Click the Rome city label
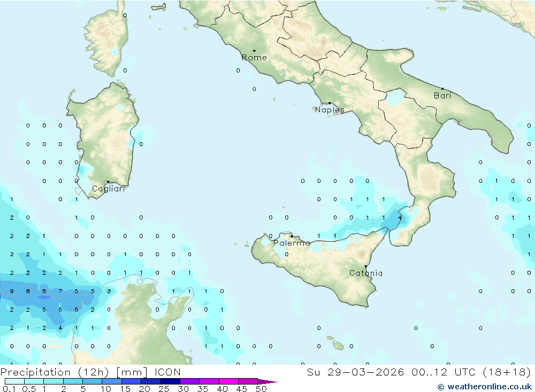Image resolution: width=535 pixels, height=392 pixels. pos(254,58)
